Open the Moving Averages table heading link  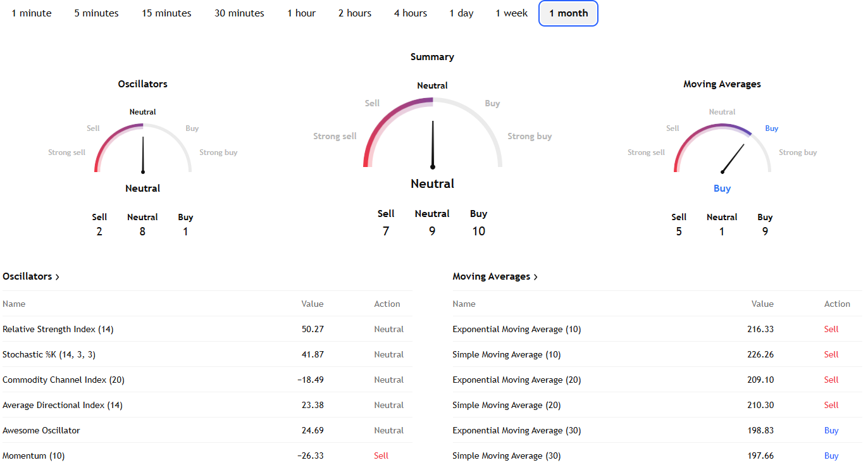click(x=491, y=276)
